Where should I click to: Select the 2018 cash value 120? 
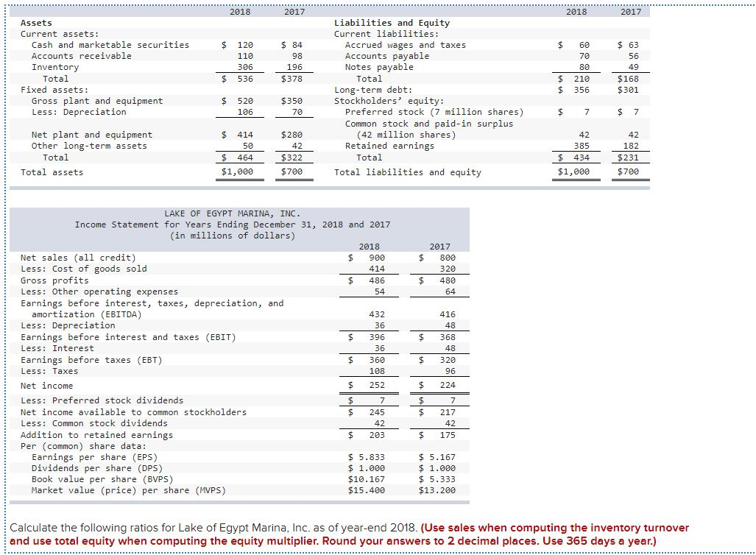[245, 45]
